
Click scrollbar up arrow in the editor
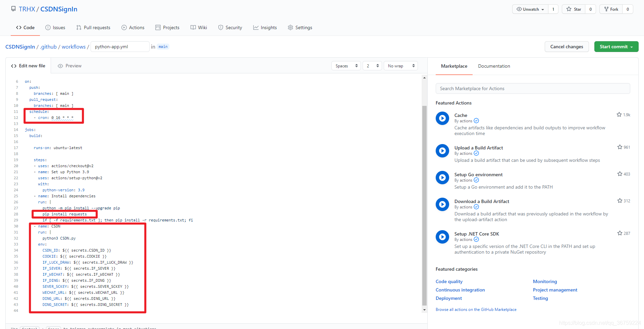click(x=424, y=78)
